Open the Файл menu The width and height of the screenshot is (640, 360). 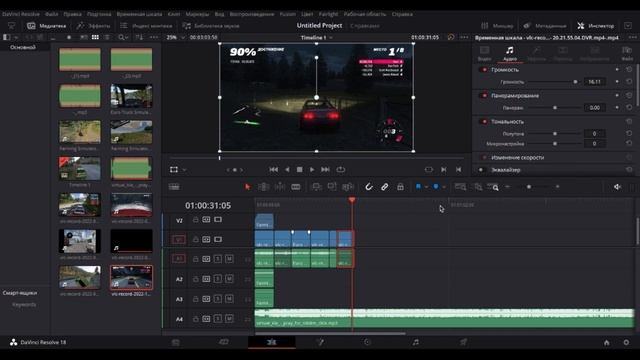(x=51, y=14)
